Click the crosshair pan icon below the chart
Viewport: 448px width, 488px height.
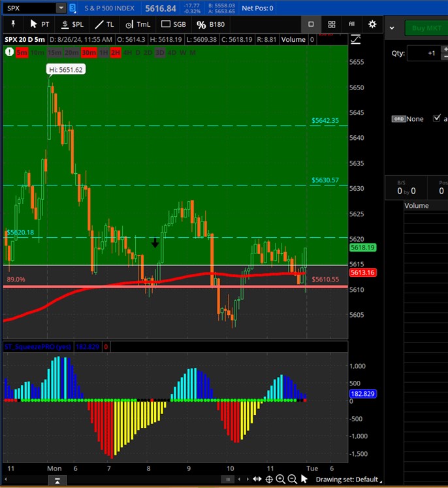(269, 480)
